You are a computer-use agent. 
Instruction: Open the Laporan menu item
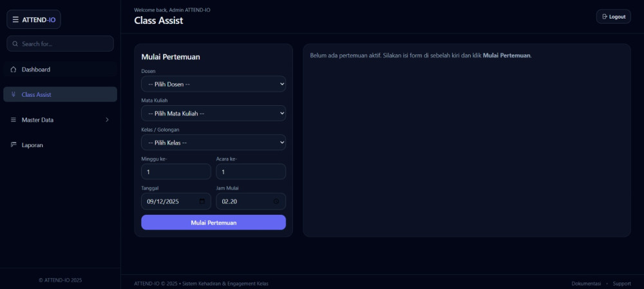click(32, 145)
